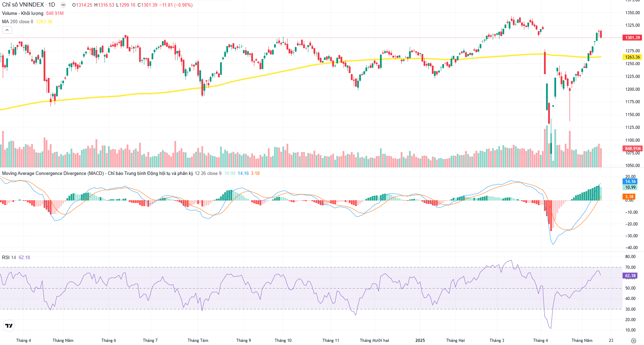The height and width of the screenshot is (345, 644).
Task: Click the close price value C1301.39
Action: 147,5
